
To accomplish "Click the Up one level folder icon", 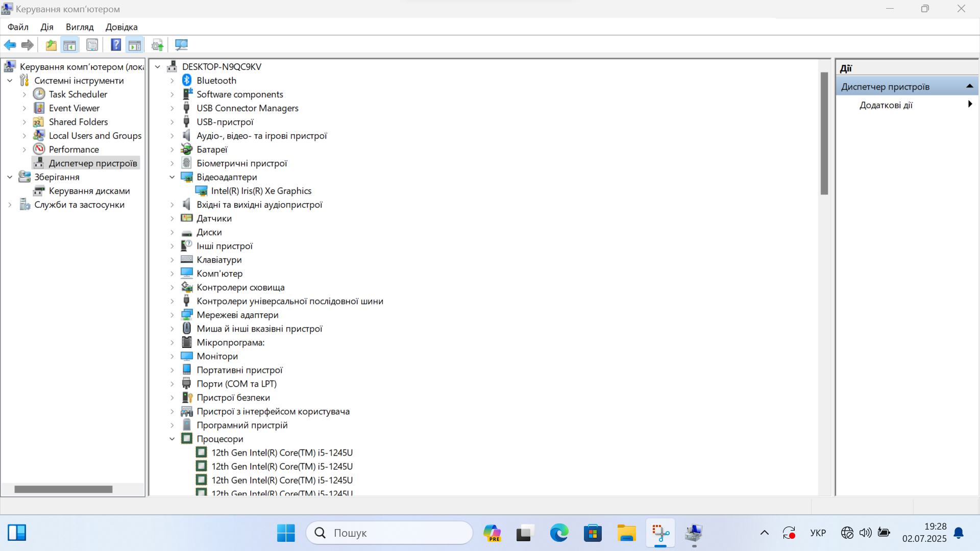I will pos(51,45).
